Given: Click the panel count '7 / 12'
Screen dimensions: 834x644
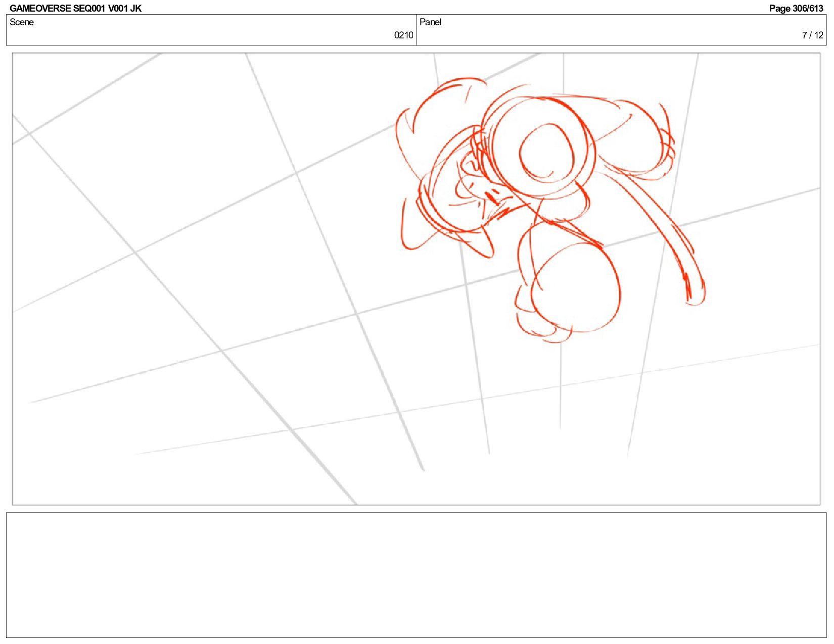Looking at the screenshot, I should 812,35.
